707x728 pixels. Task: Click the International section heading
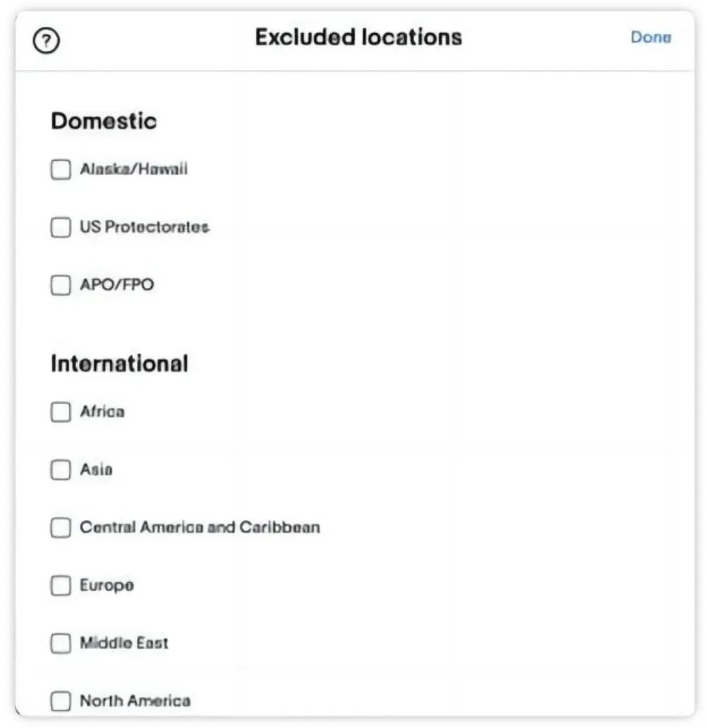point(119,364)
